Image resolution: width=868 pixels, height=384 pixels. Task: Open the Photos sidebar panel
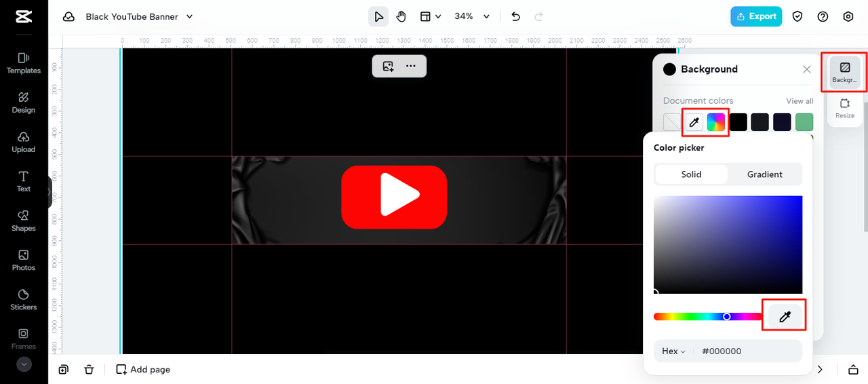coord(24,260)
